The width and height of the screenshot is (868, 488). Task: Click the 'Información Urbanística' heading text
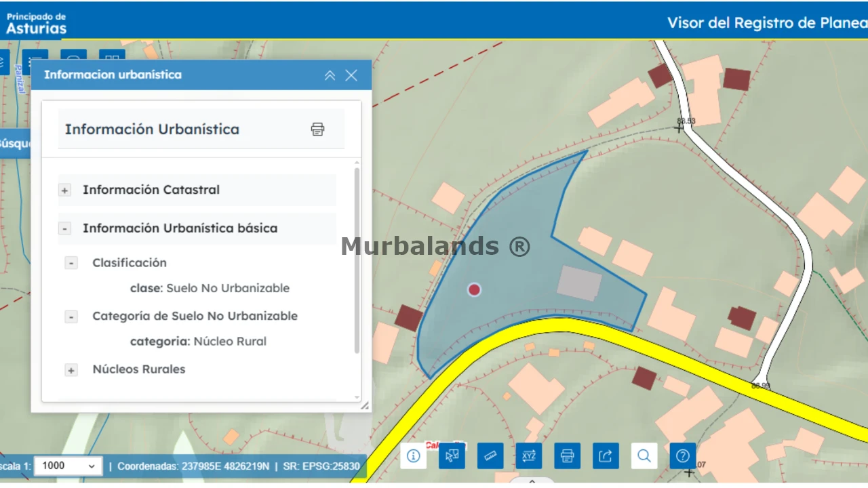[152, 129]
